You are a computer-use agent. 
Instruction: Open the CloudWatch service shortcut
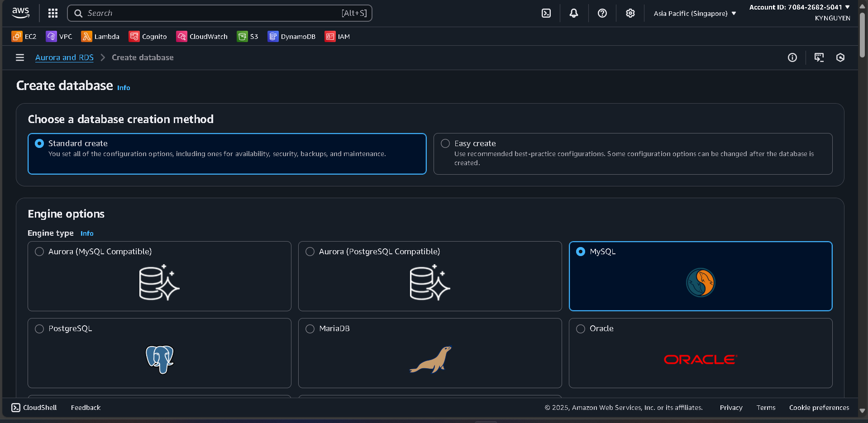point(202,36)
